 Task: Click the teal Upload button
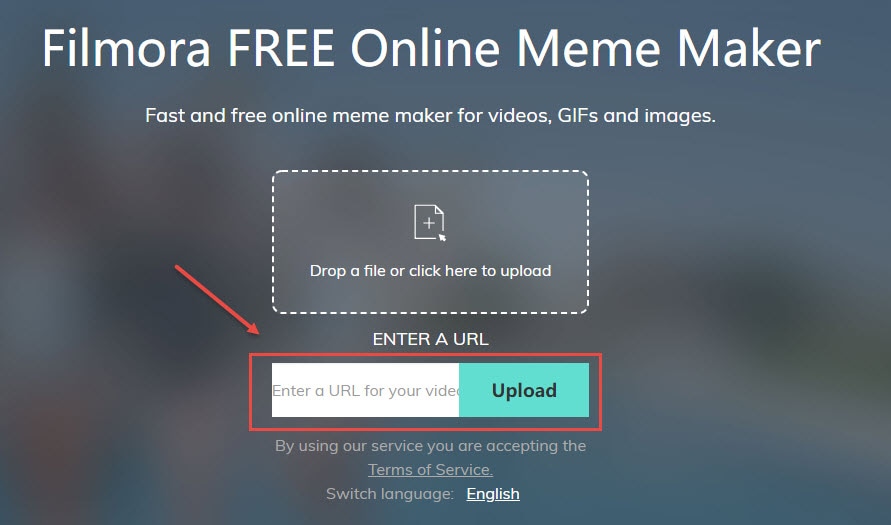524,390
